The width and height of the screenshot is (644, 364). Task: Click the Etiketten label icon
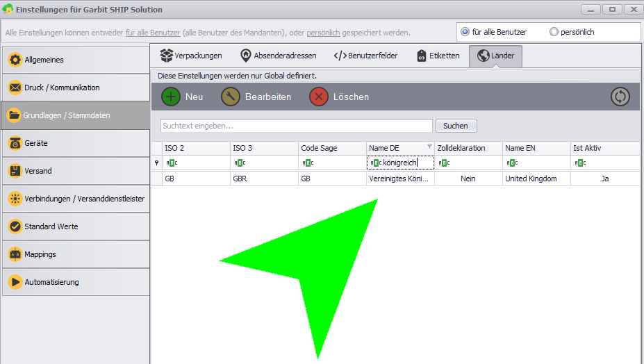pyautogui.click(x=422, y=56)
